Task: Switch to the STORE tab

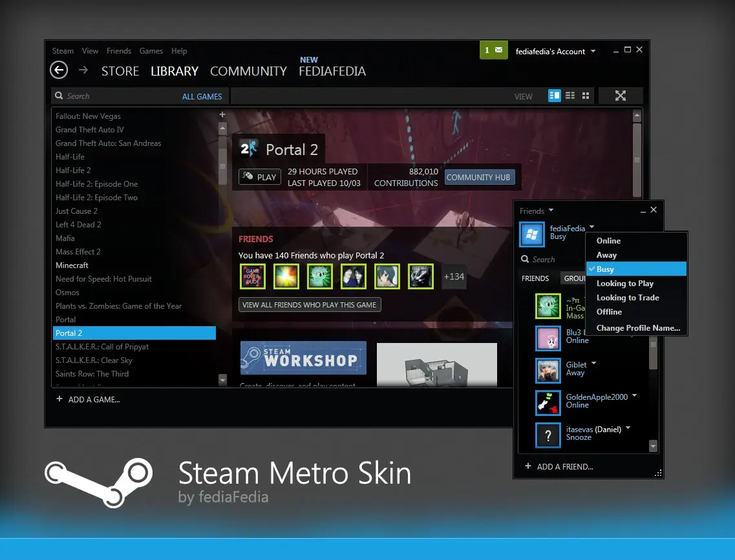Action: tap(120, 71)
